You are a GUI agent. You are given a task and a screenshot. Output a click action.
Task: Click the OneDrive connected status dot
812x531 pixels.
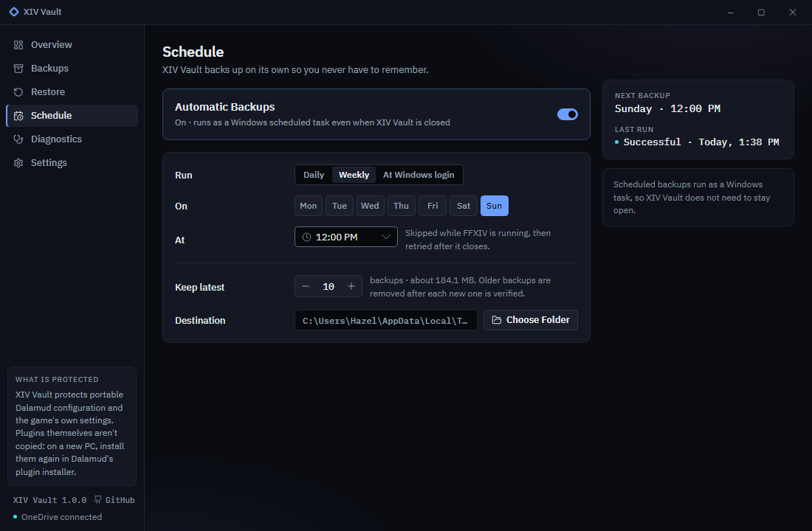(x=15, y=516)
